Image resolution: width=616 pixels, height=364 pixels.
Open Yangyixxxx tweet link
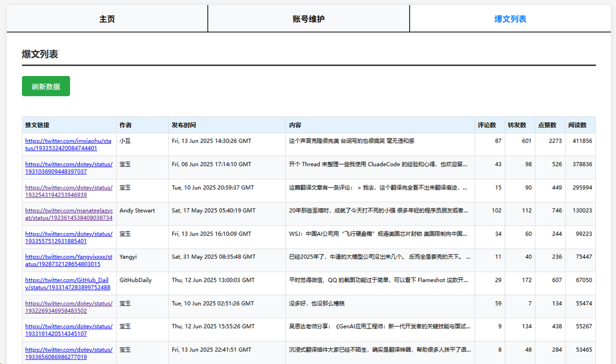(x=68, y=260)
